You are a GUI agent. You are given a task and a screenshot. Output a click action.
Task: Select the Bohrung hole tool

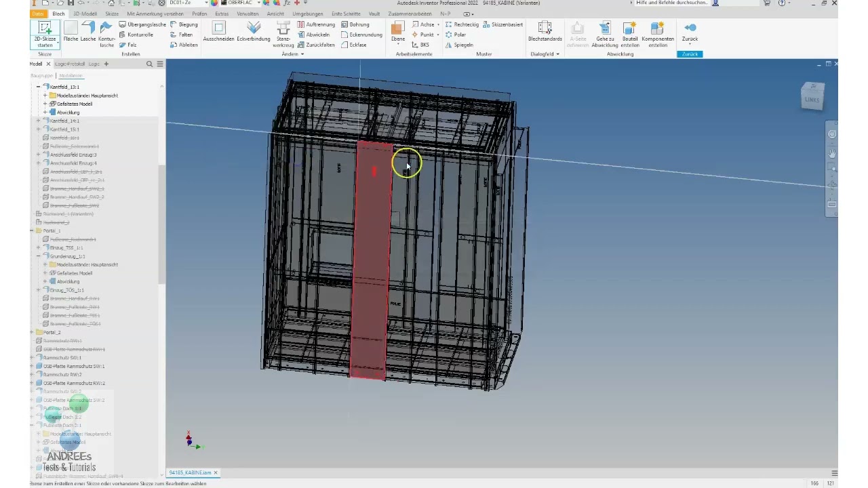point(355,24)
